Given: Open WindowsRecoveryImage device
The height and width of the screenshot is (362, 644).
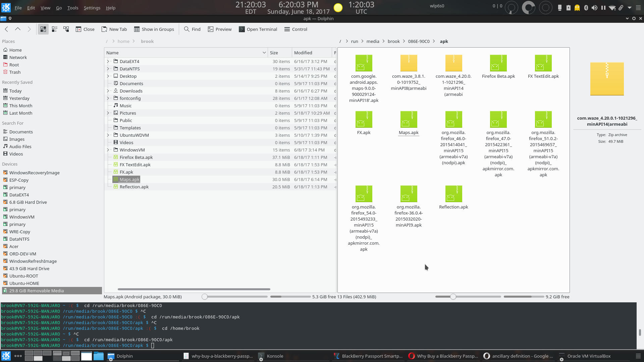Looking at the screenshot, I should [x=34, y=173].
